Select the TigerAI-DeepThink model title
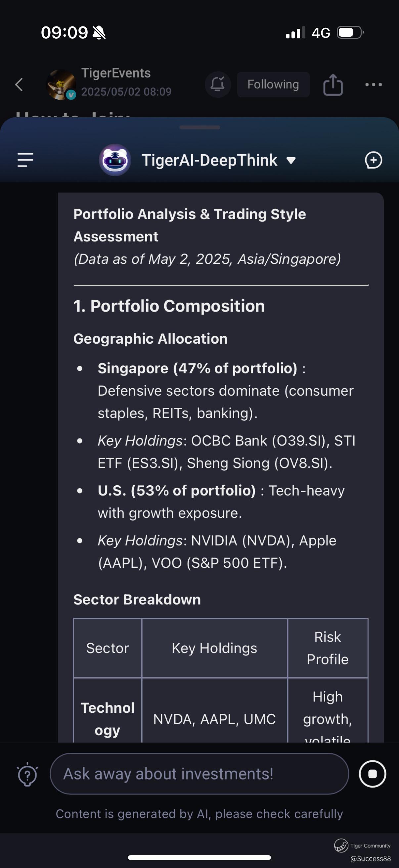399x868 pixels. pyautogui.click(x=209, y=160)
